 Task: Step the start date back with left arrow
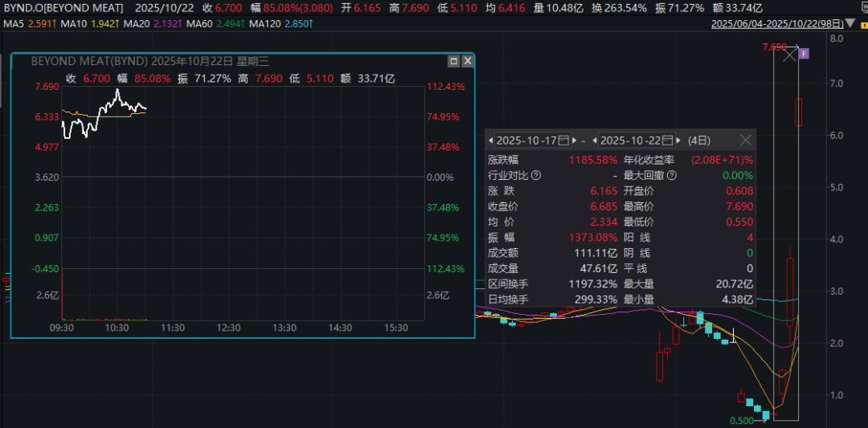[492, 140]
